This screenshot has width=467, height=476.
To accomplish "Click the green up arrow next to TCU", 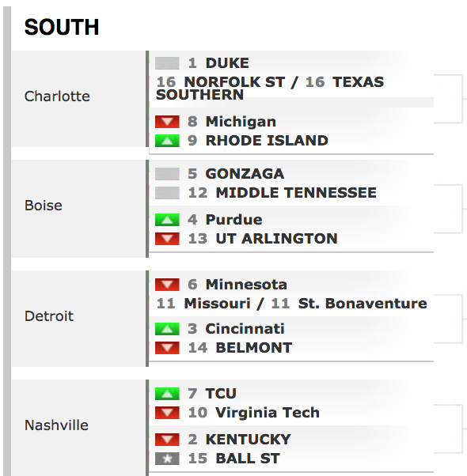I will tap(167, 394).
